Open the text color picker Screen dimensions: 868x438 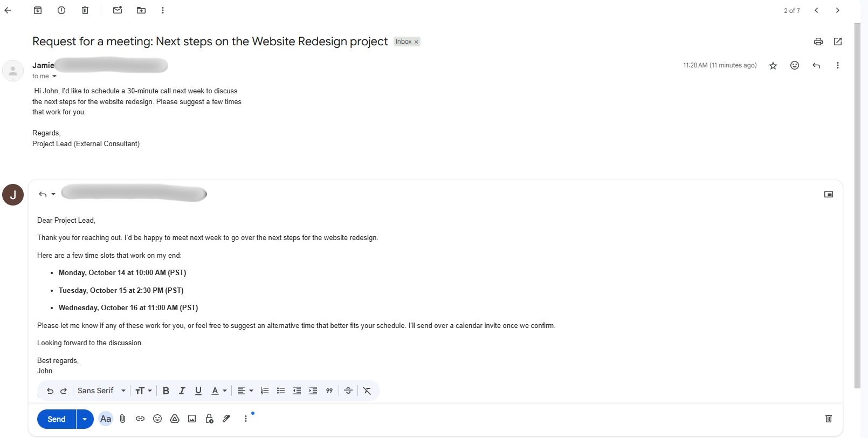219,391
